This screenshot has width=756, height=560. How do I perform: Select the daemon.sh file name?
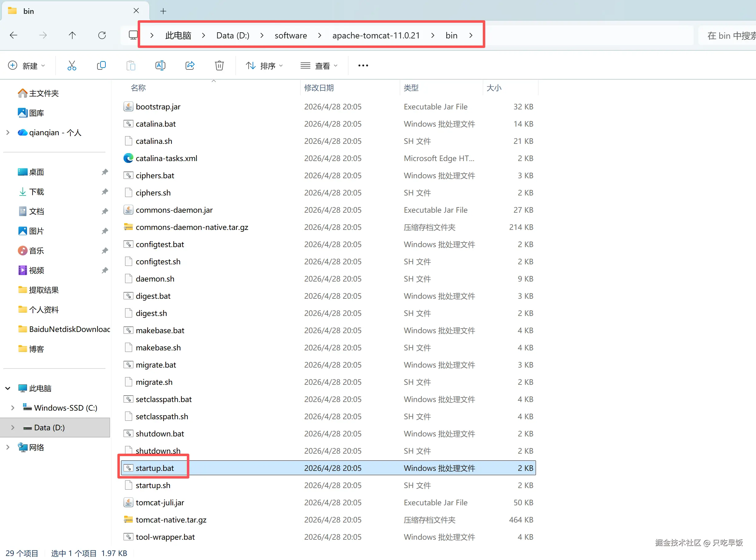click(x=155, y=279)
